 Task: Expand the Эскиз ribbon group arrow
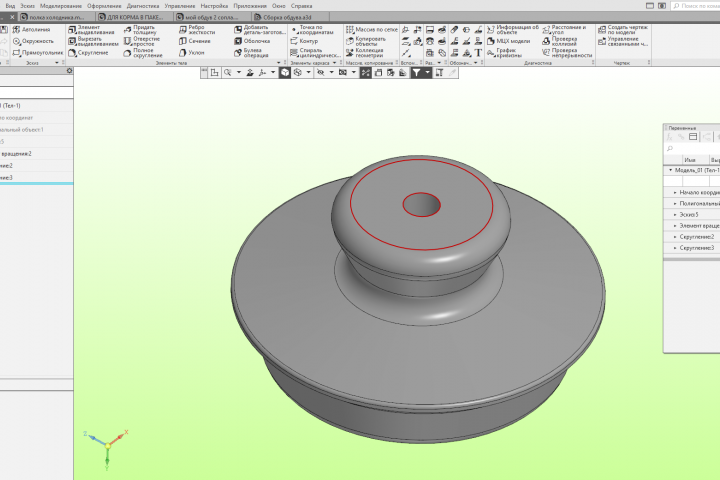click(x=57, y=63)
